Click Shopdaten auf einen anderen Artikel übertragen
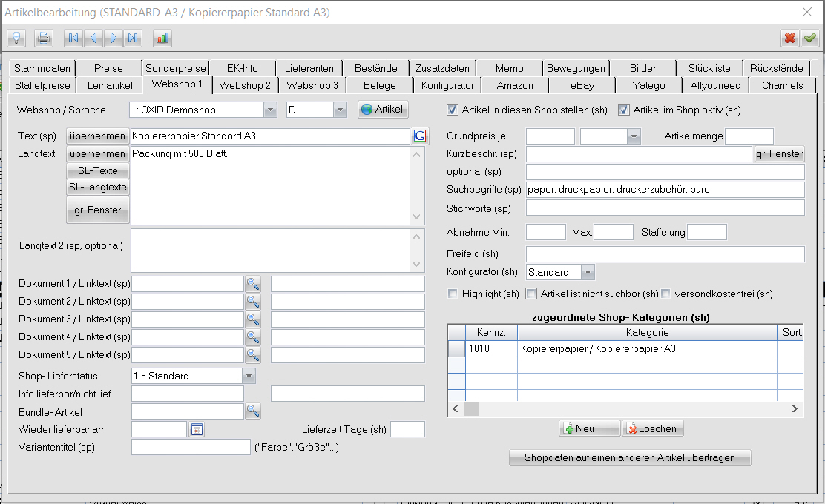 tap(629, 457)
